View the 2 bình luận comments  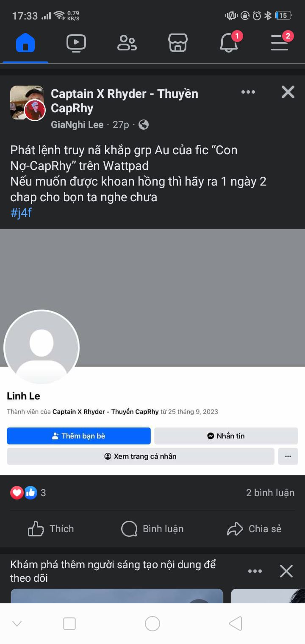270,493
